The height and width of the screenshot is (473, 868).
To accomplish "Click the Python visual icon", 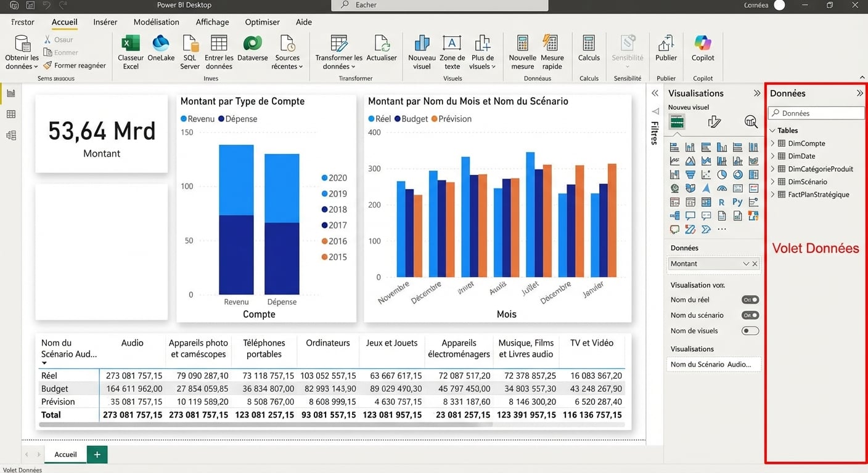I will (737, 202).
